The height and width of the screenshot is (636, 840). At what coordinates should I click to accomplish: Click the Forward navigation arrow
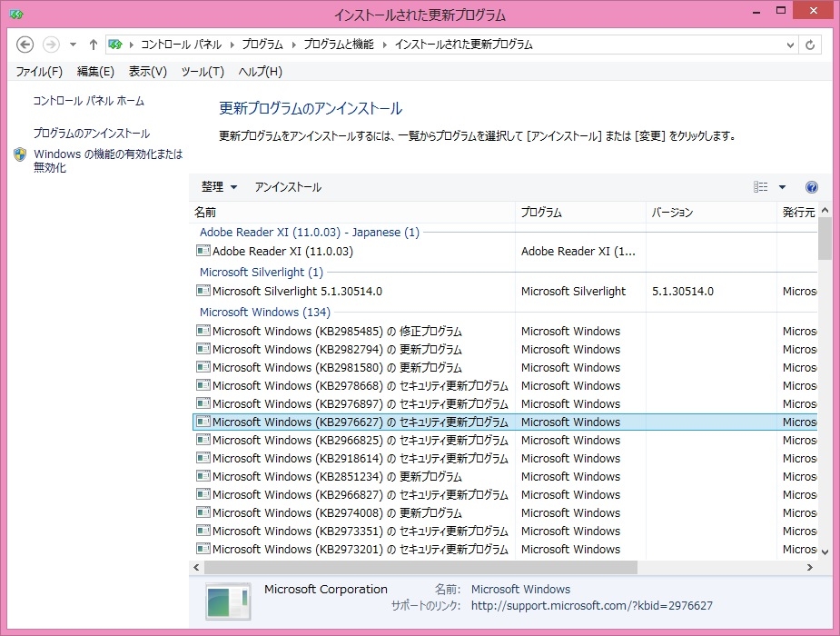pos(51,45)
